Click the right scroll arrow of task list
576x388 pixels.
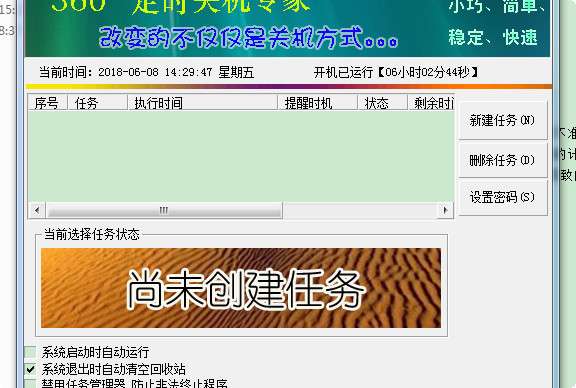point(445,210)
